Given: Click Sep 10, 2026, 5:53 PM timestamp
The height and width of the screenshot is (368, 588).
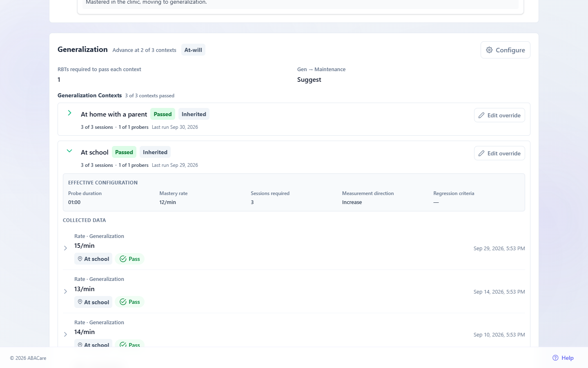Looking at the screenshot, I should [499, 335].
